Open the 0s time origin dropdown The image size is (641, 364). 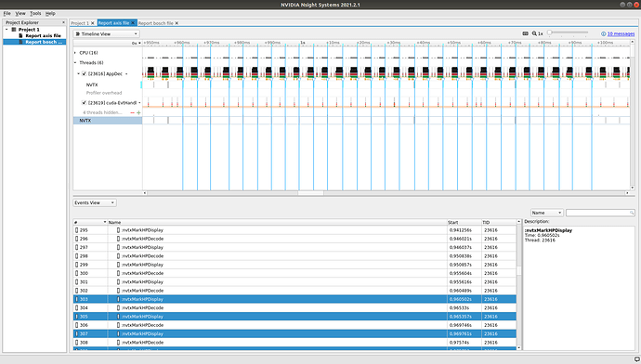coord(137,43)
